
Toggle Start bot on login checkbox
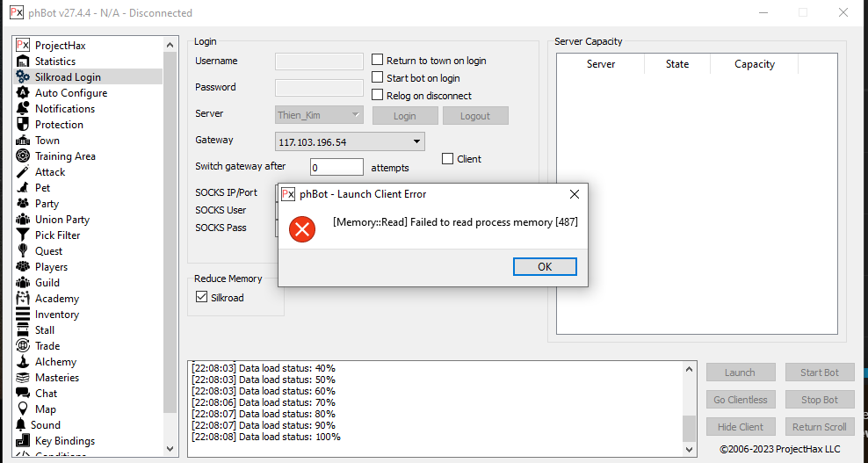(x=378, y=78)
